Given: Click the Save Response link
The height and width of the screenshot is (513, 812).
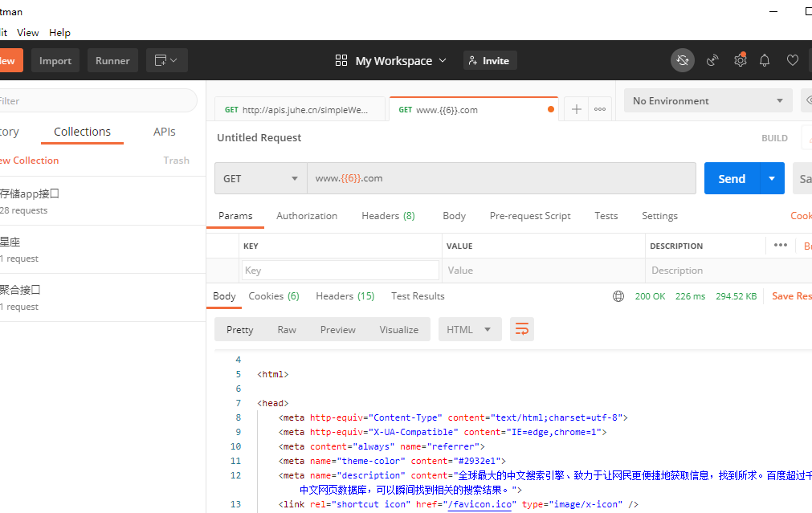Looking at the screenshot, I should tap(792, 296).
